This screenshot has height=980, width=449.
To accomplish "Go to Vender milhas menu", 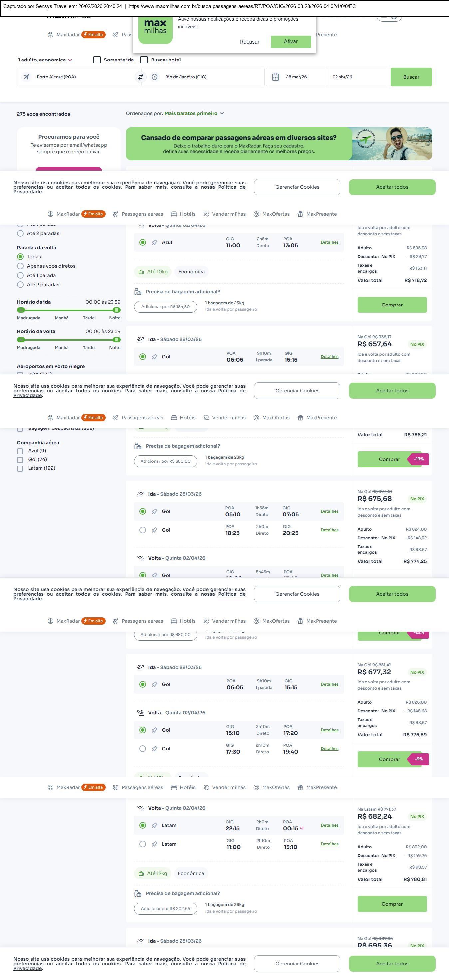I will tap(225, 214).
